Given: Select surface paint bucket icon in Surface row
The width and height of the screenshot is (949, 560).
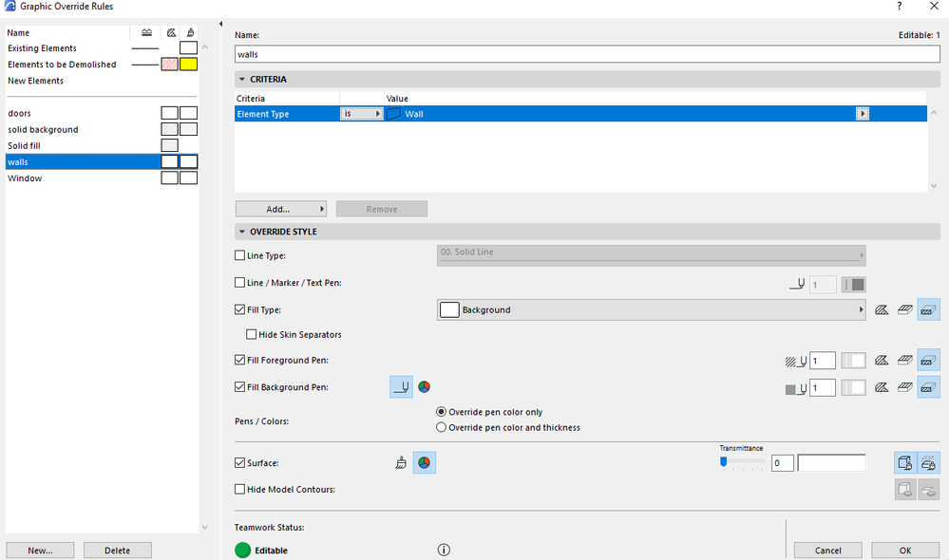Looking at the screenshot, I should point(401,463).
